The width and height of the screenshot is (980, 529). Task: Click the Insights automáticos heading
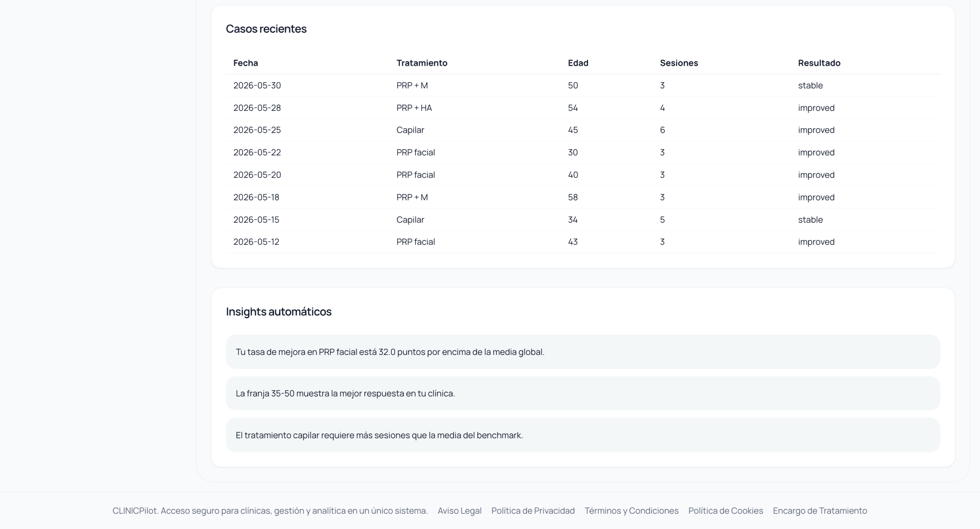[x=279, y=312]
